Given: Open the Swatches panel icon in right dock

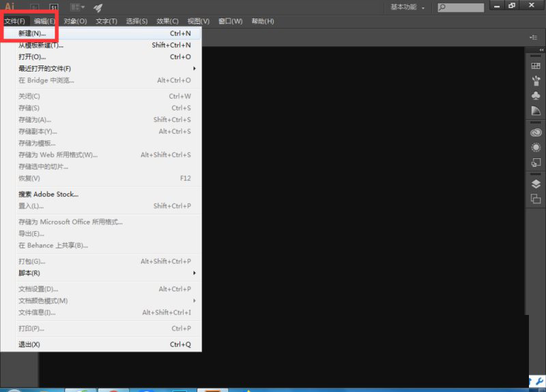Looking at the screenshot, I should point(536,65).
